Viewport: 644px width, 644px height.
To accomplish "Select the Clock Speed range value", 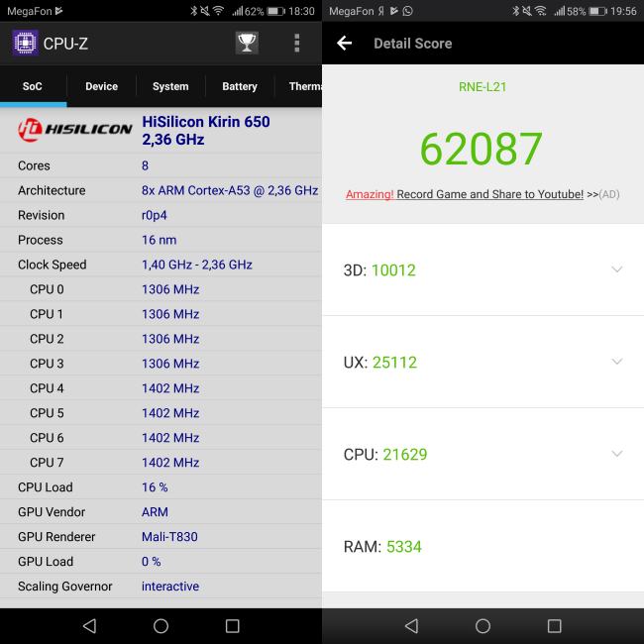I will click(x=197, y=265).
